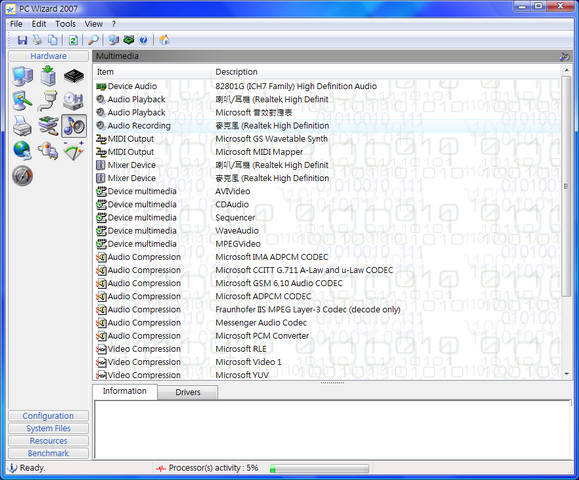Viewport: 579px width, 480px height.
Task: Open the Processor black chip icon
Action: [73, 76]
